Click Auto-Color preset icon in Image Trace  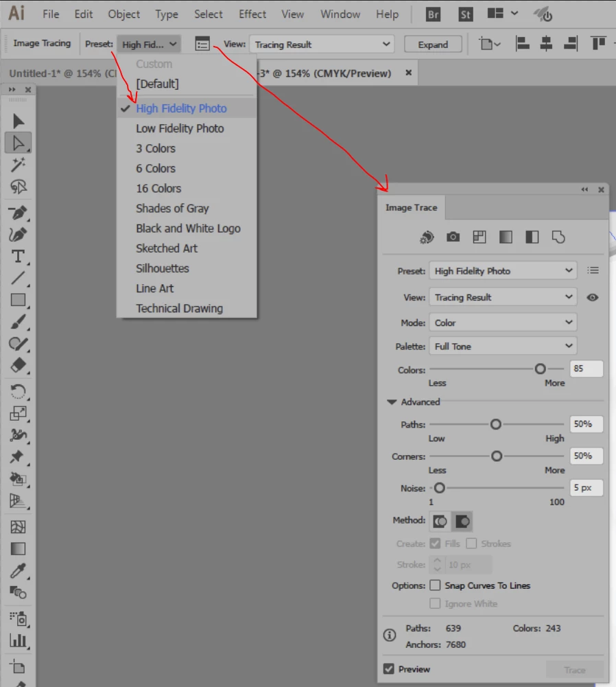coord(427,237)
